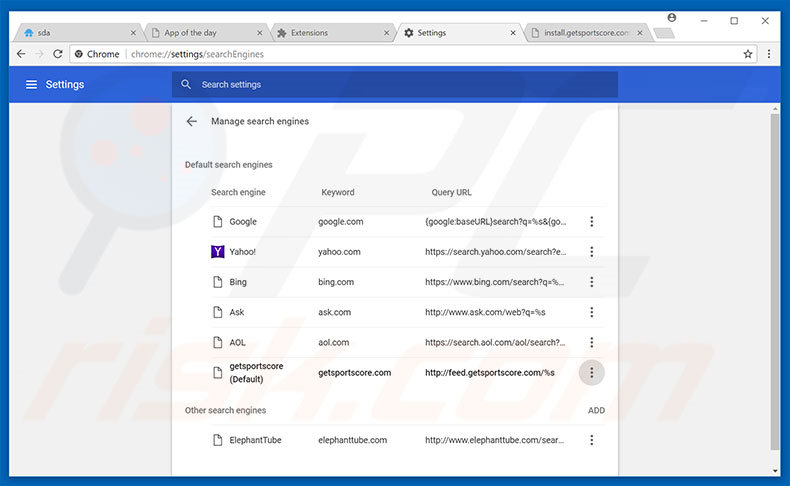Click the address bar URL

[197, 54]
